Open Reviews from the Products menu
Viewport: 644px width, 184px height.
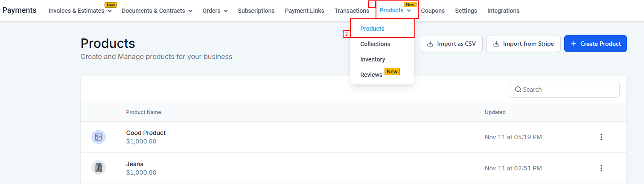[371, 75]
